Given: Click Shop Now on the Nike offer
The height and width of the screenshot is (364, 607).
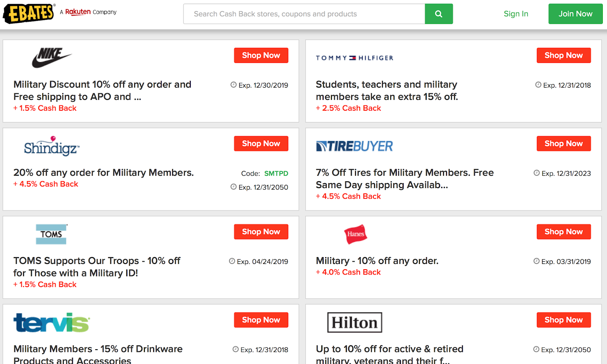Looking at the screenshot, I should click(261, 55).
